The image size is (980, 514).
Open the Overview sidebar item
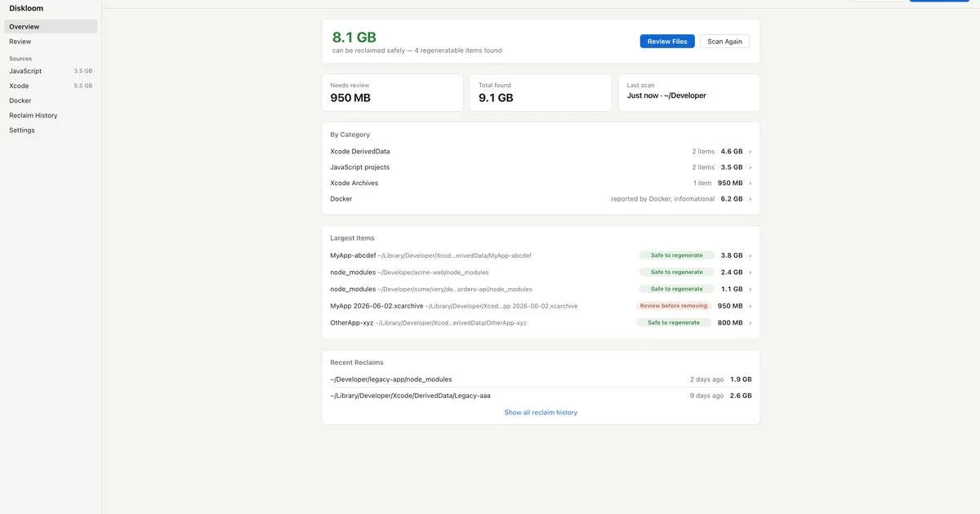pos(51,27)
